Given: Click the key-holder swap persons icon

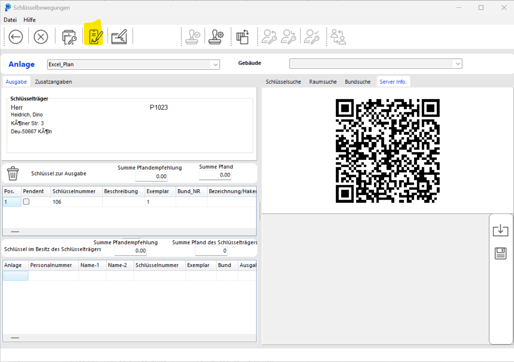Looking at the screenshot, I should pyautogui.click(x=338, y=37).
